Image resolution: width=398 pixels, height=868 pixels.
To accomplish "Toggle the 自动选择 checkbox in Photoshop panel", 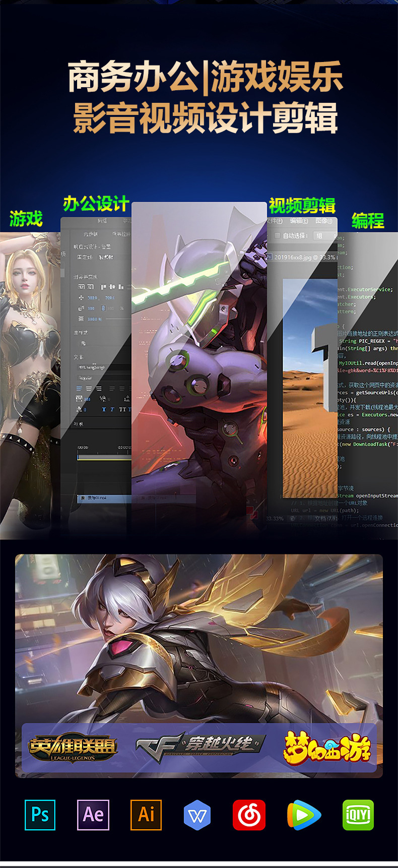I will click(x=277, y=235).
